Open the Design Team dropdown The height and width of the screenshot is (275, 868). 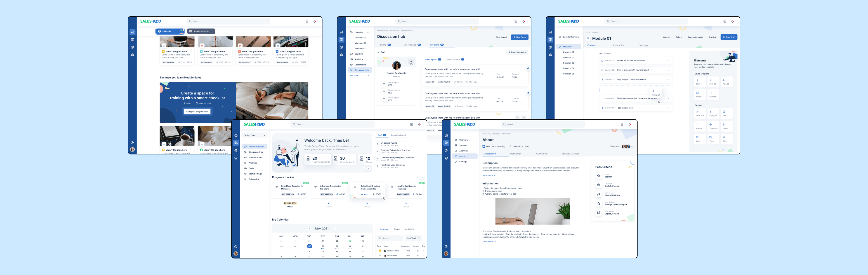pos(254,135)
